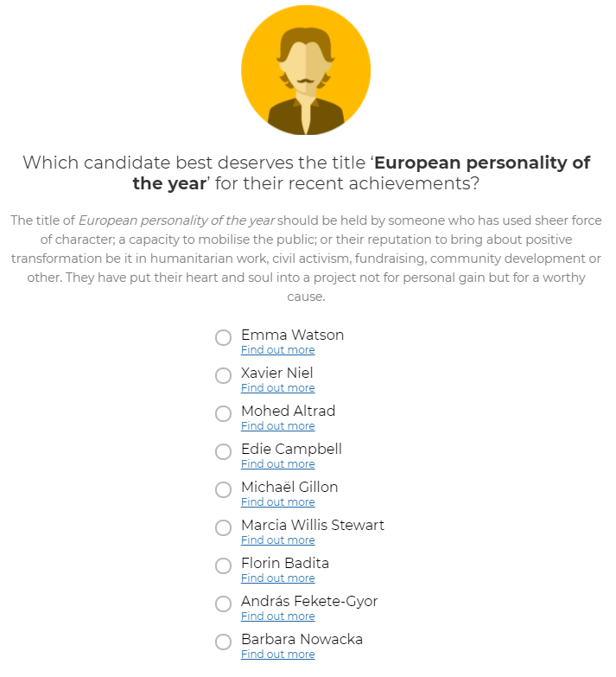
Task: Follow 'Find out more' under Edie Campbell
Action: (x=277, y=464)
